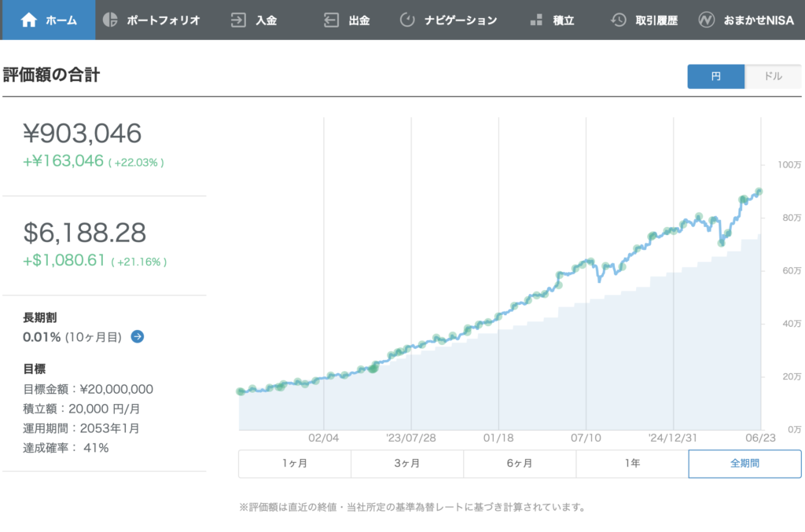
Task: Click the +$1,080.61 dollar gain
Action: click(x=64, y=261)
